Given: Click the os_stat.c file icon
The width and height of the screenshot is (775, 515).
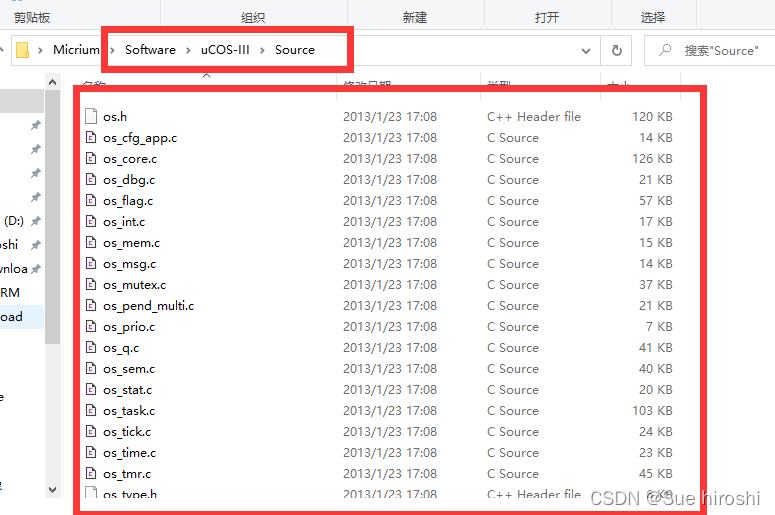Looking at the screenshot, I should 91,389.
